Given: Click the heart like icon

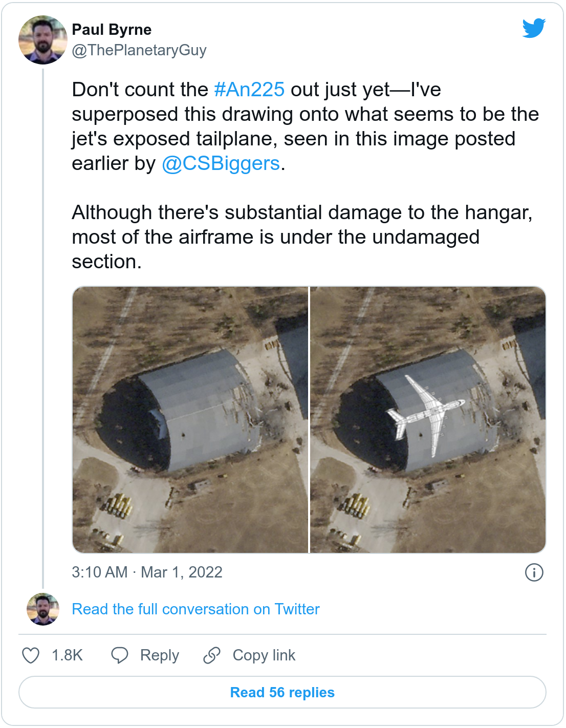Looking at the screenshot, I should click(x=31, y=655).
